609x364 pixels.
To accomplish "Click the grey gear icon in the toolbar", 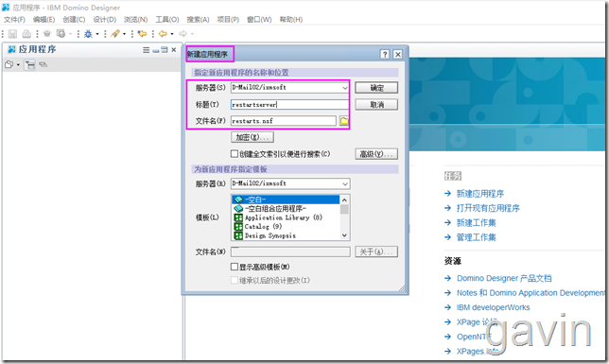I will [47, 34].
